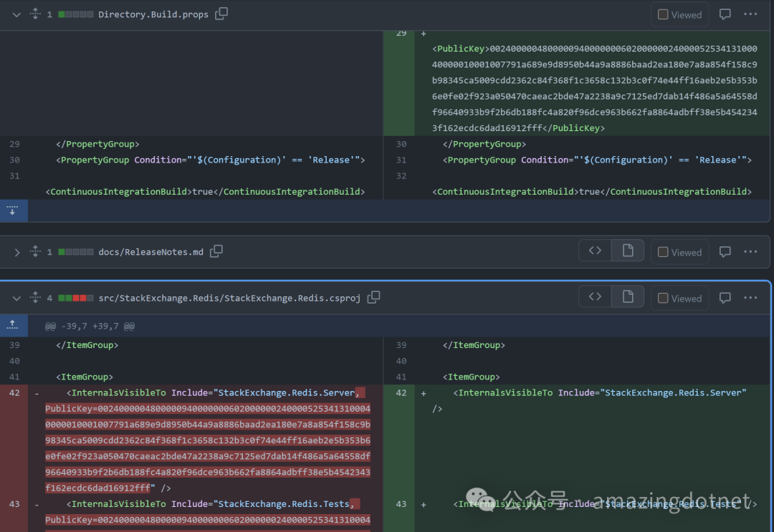This screenshot has height=532, width=774.
Task: Copy the StackExchange.Redis.csproj file path
Action: point(373,297)
